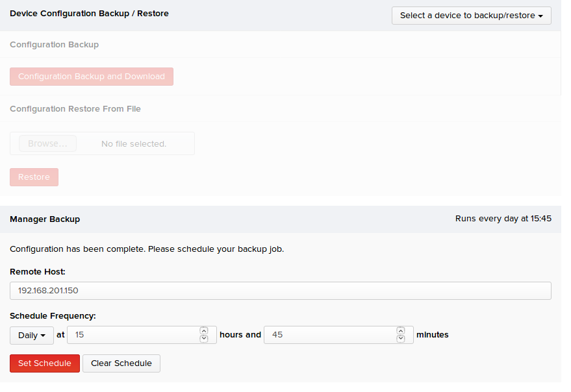
Task: Focus the Remote Host input field
Action: click(281, 291)
